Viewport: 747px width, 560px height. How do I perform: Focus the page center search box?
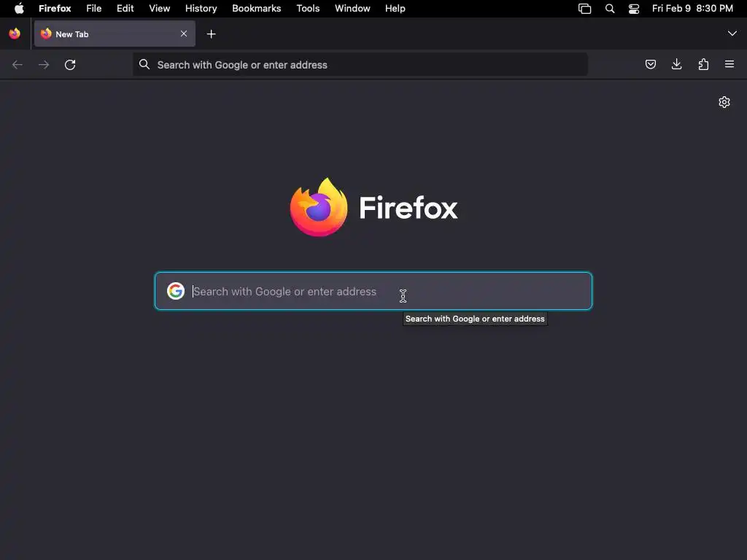[373, 291]
